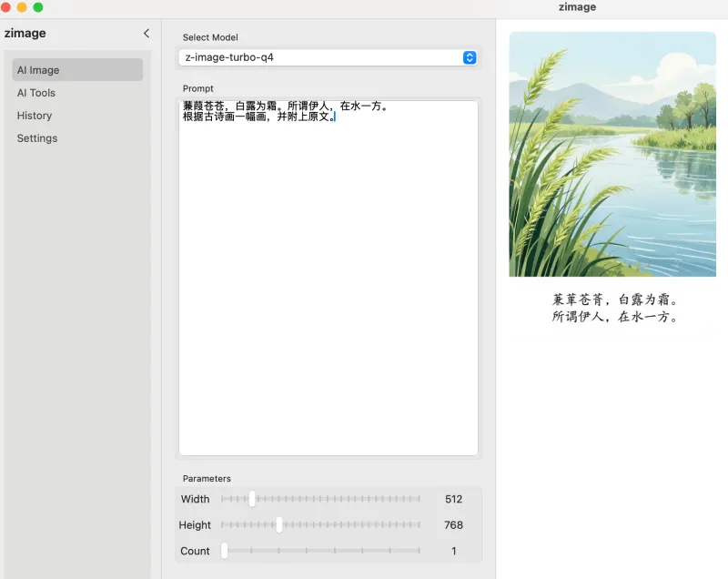
Task: Collapse the sidebar using the chevron icon
Action: (x=147, y=33)
